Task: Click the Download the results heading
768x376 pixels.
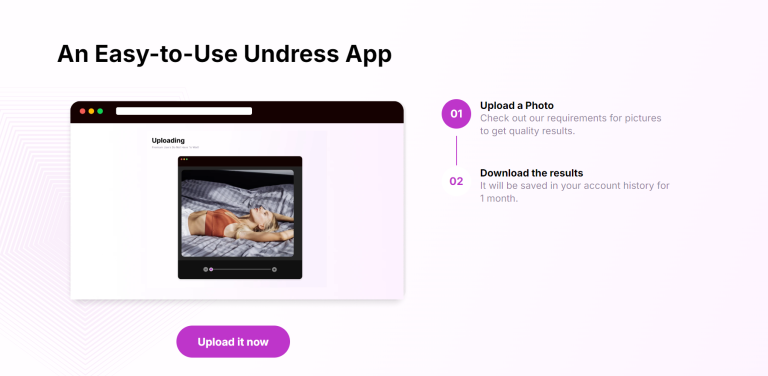Action: (531, 173)
